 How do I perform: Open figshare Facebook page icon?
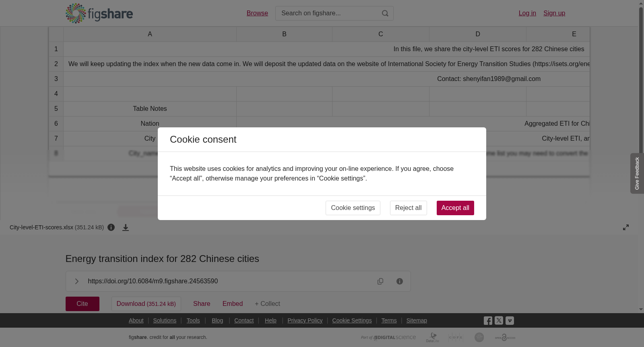point(488,321)
